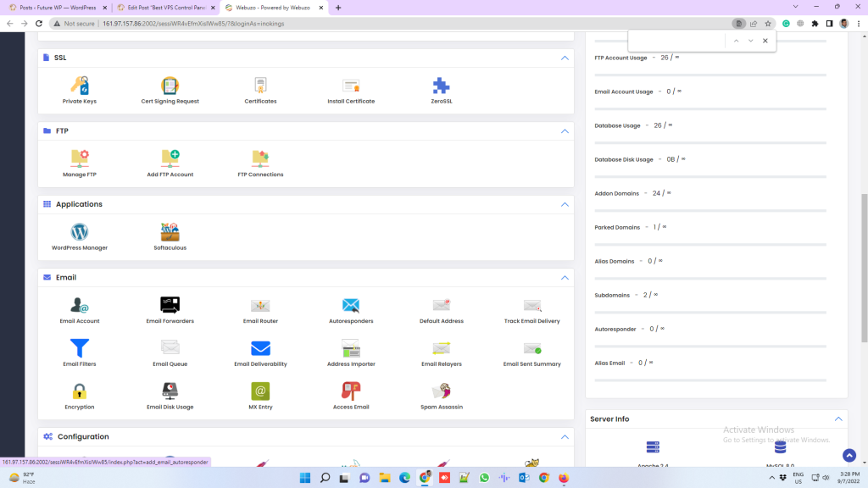Collapse the SSL section
This screenshot has height=488, width=868.
coord(565,58)
